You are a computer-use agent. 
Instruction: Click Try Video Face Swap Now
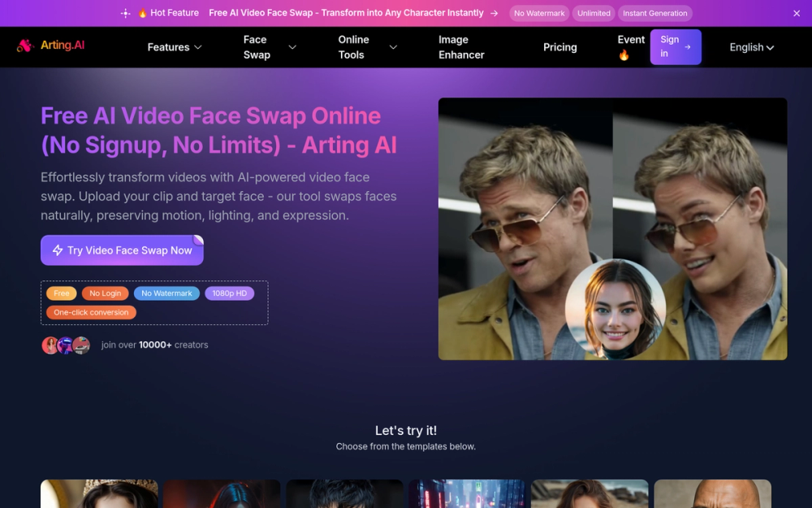[123, 250]
